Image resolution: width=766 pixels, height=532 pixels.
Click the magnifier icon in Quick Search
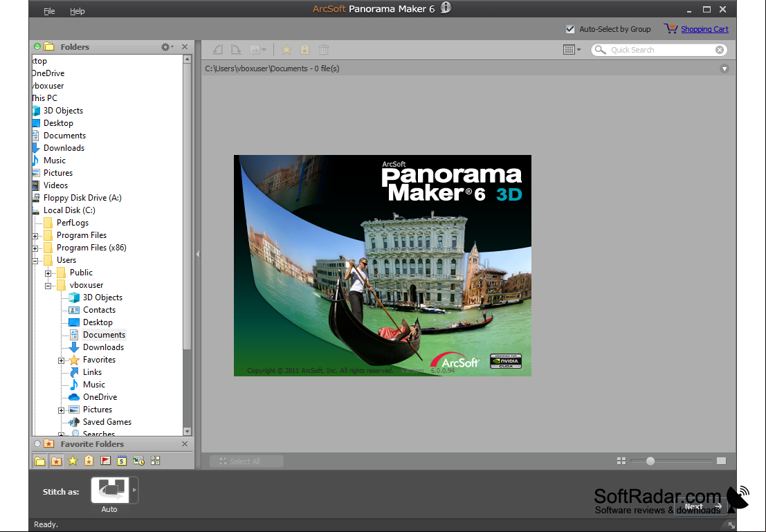click(x=601, y=50)
